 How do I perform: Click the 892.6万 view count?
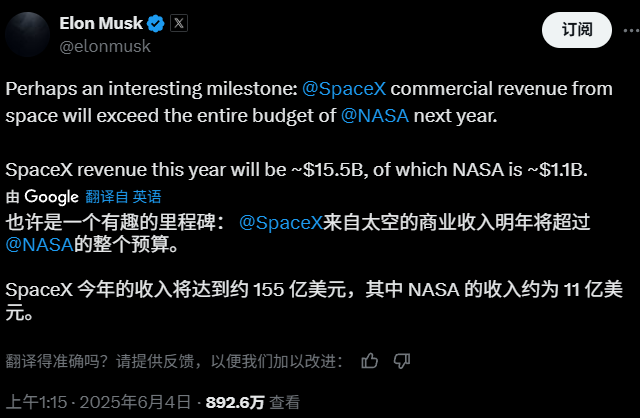coord(235,402)
